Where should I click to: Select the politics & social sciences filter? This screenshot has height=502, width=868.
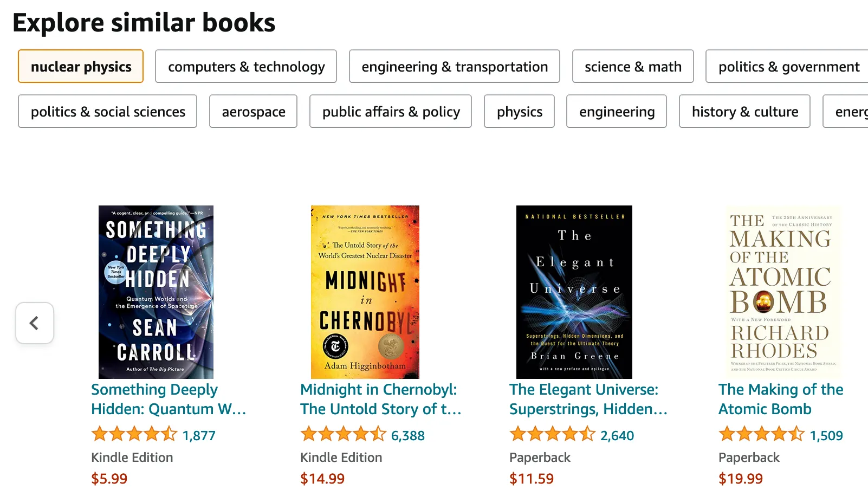point(107,111)
